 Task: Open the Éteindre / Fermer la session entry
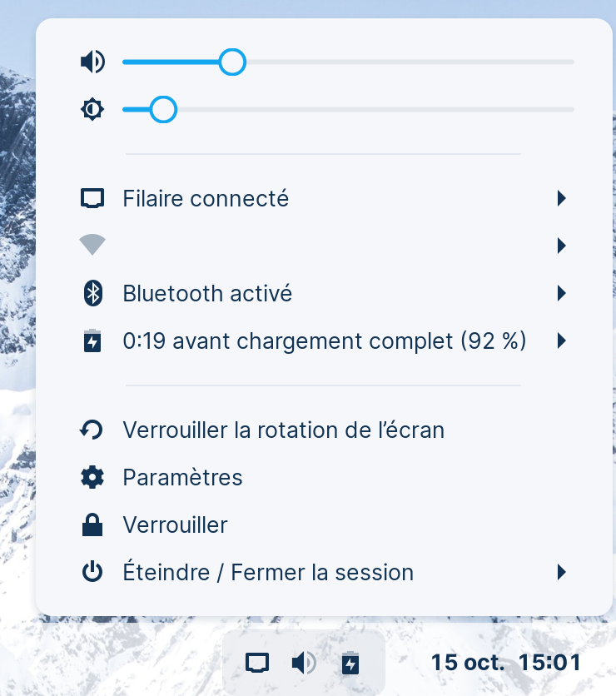coord(268,573)
